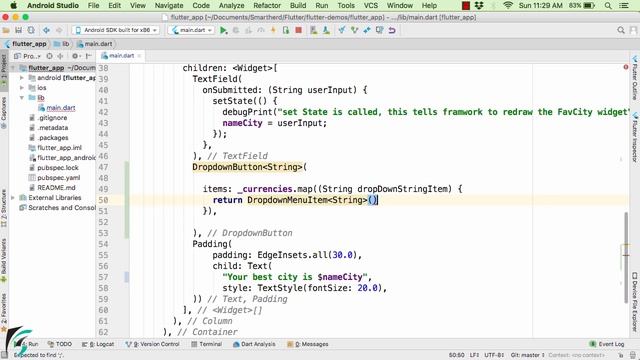Click the Search Everywhere magnifier in the toolbar

click(621, 30)
